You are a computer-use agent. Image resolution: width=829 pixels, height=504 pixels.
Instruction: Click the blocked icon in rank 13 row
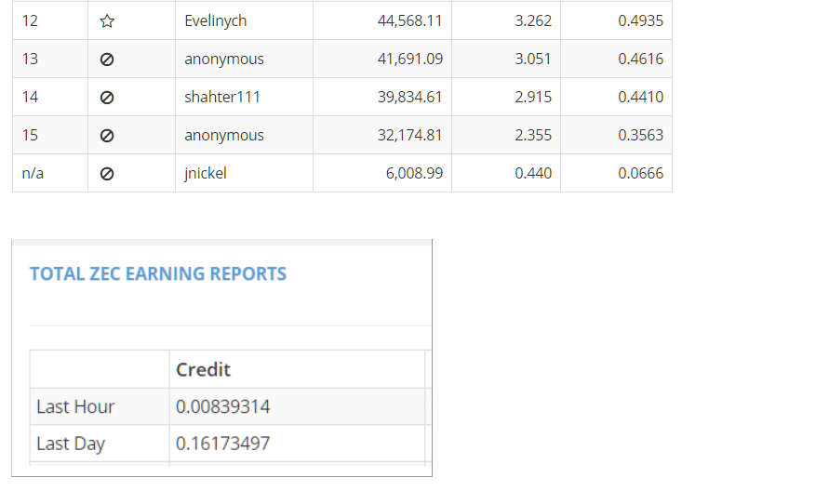[107, 60]
